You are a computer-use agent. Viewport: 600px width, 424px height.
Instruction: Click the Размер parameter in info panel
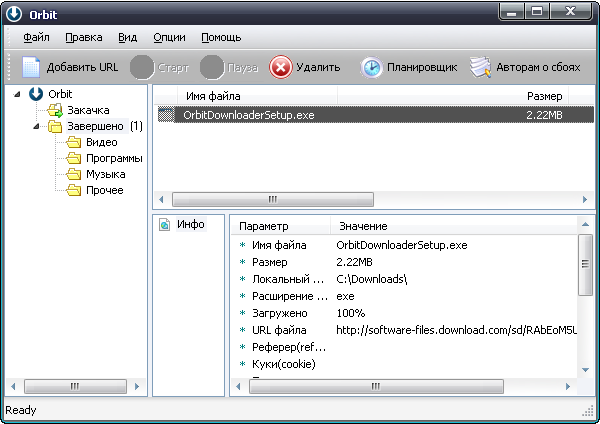[269, 262]
